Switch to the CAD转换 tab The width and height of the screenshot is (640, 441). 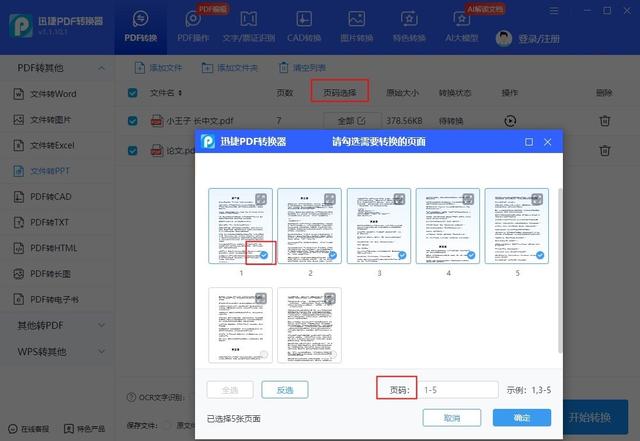click(x=304, y=27)
